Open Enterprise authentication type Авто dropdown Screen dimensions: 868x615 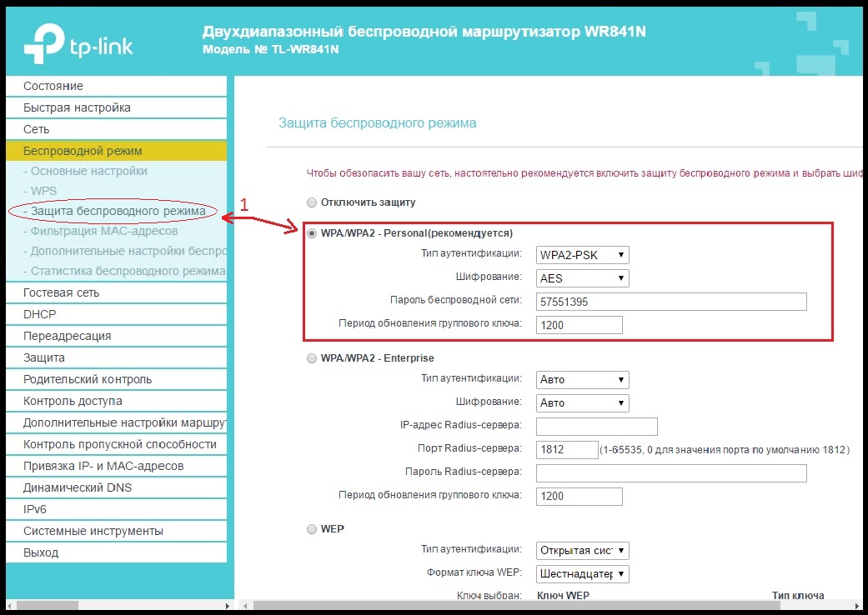(x=582, y=379)
